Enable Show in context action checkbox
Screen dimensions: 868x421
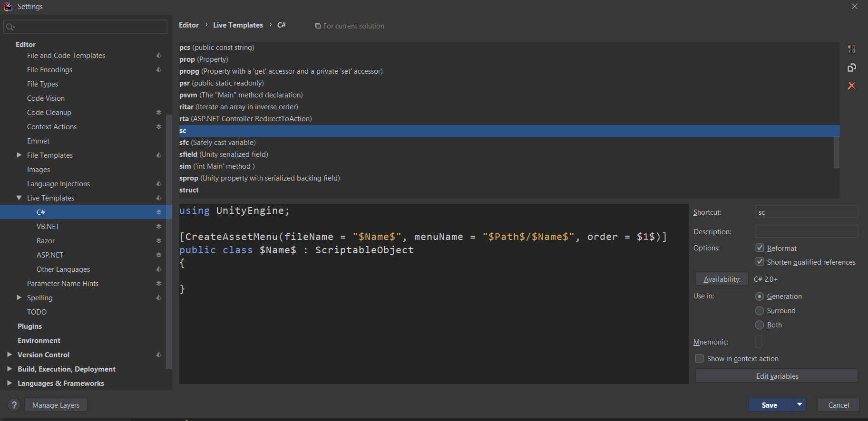coord(699,358)
